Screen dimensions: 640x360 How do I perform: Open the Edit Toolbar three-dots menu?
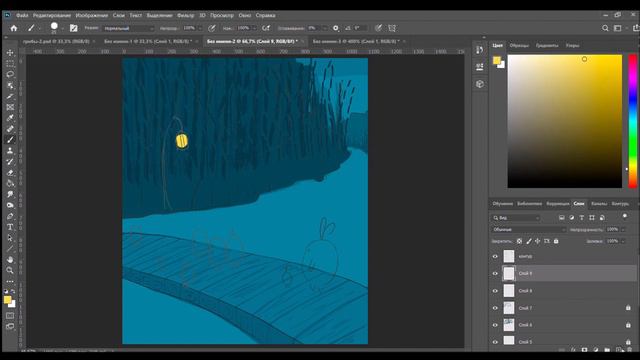(10, 281)
